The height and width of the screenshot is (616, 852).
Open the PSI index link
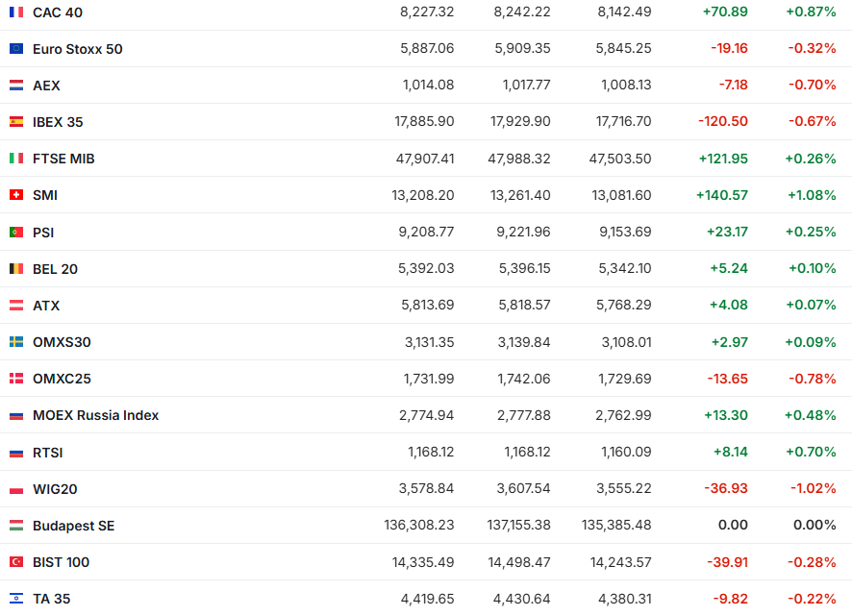43,233
